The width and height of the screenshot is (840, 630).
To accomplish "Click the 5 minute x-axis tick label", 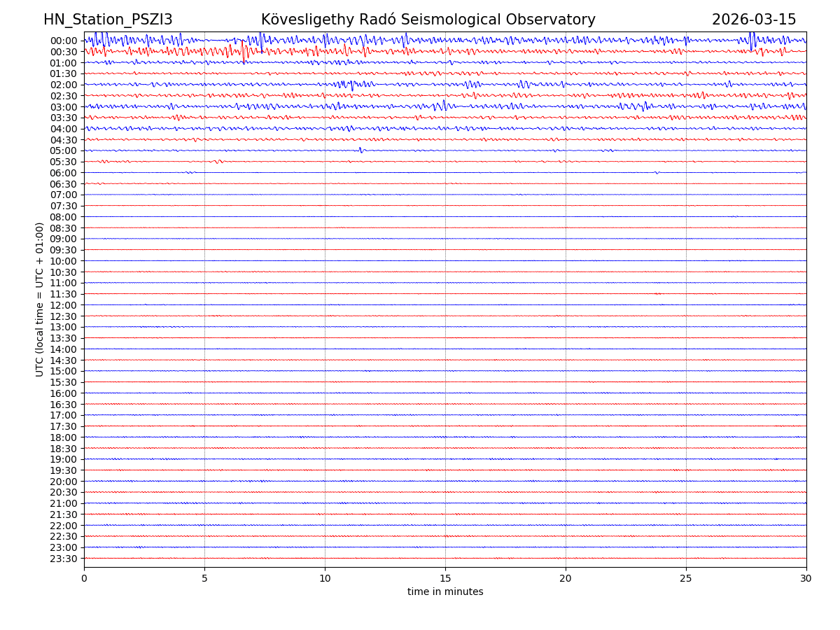I will click(204, 579).
